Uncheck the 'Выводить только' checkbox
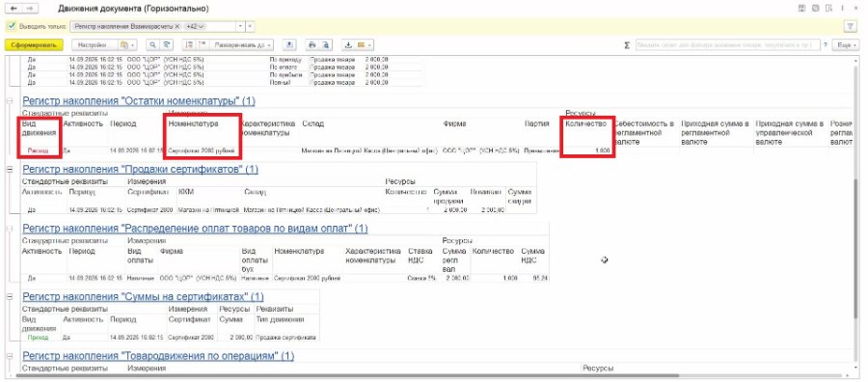868x382 pixels. pos(12,26)
